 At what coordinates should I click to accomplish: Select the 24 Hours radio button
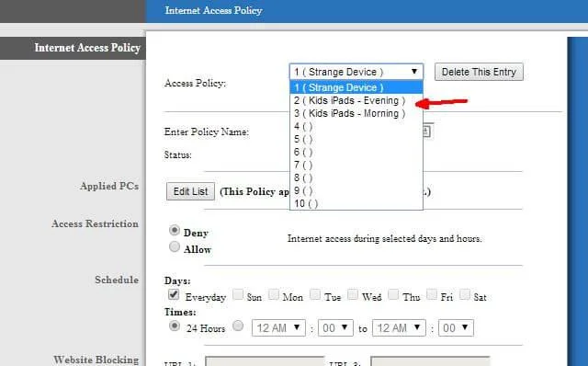[175, 326]
